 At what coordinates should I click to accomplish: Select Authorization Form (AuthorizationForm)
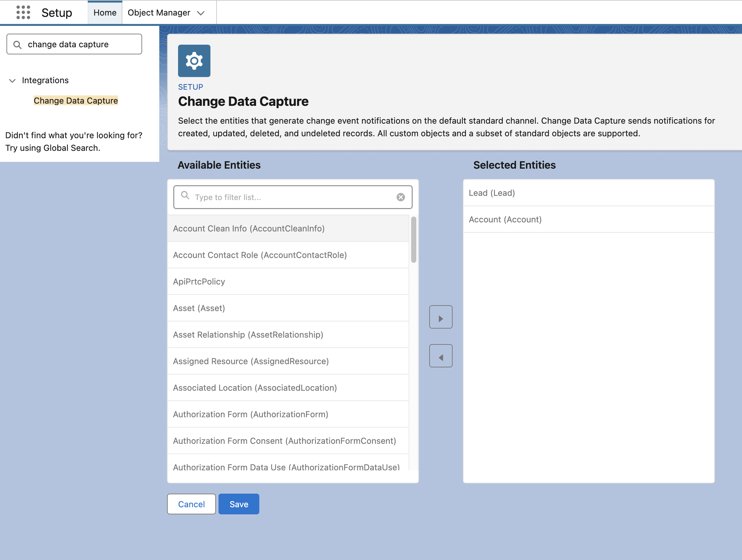(x=288, y=414)
